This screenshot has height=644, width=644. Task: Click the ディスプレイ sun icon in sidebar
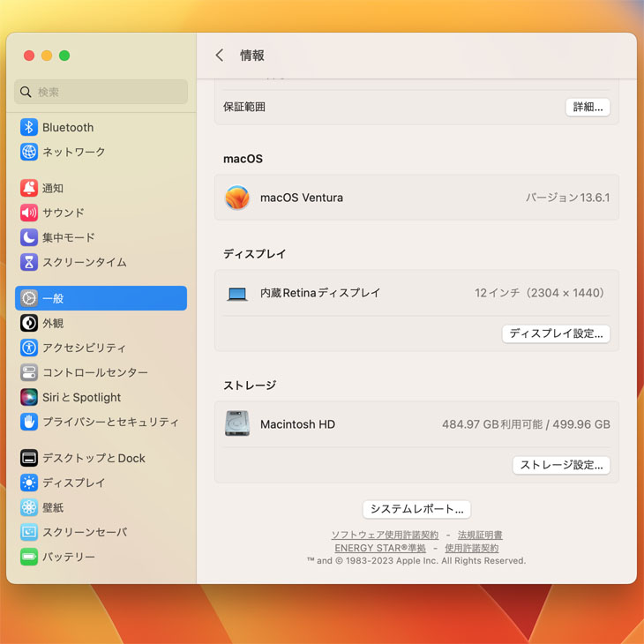point(29,483)
